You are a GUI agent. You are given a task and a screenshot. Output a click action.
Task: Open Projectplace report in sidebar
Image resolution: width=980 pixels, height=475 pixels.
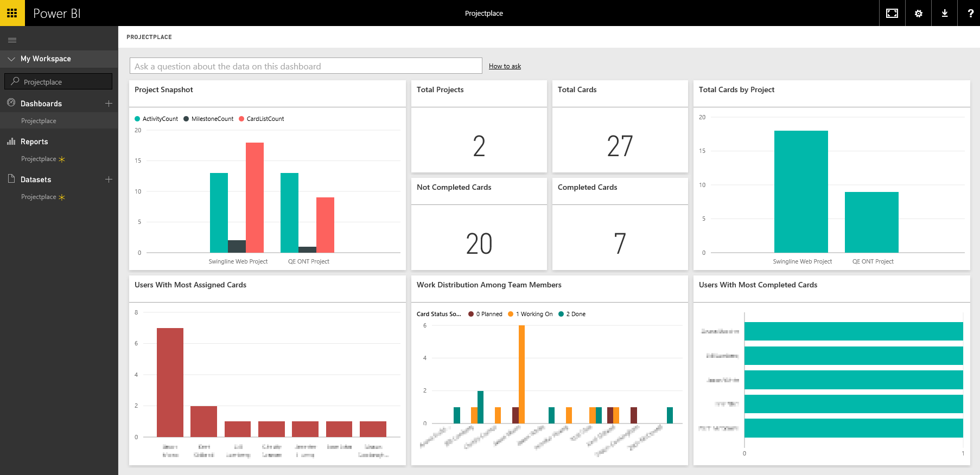(x=39, y=159)
